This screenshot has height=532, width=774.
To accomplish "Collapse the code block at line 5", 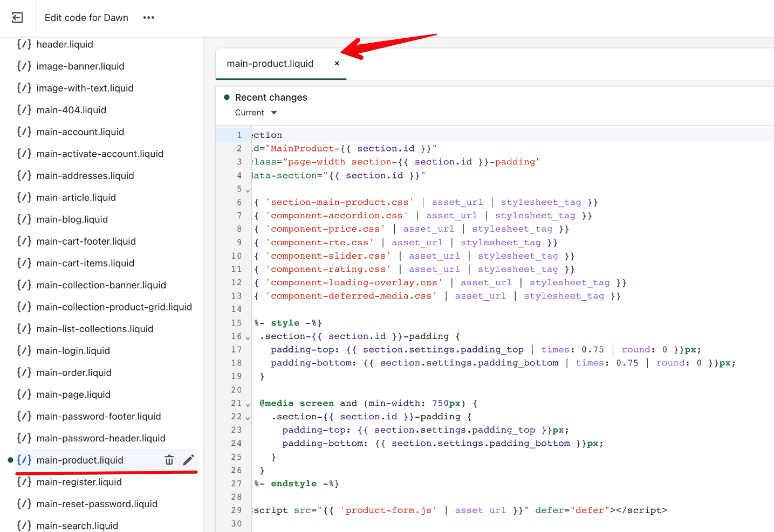I will coord(246,189).
